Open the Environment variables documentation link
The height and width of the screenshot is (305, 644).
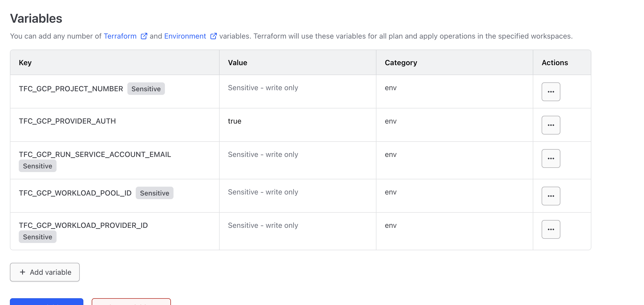click(x=185, y=36)
